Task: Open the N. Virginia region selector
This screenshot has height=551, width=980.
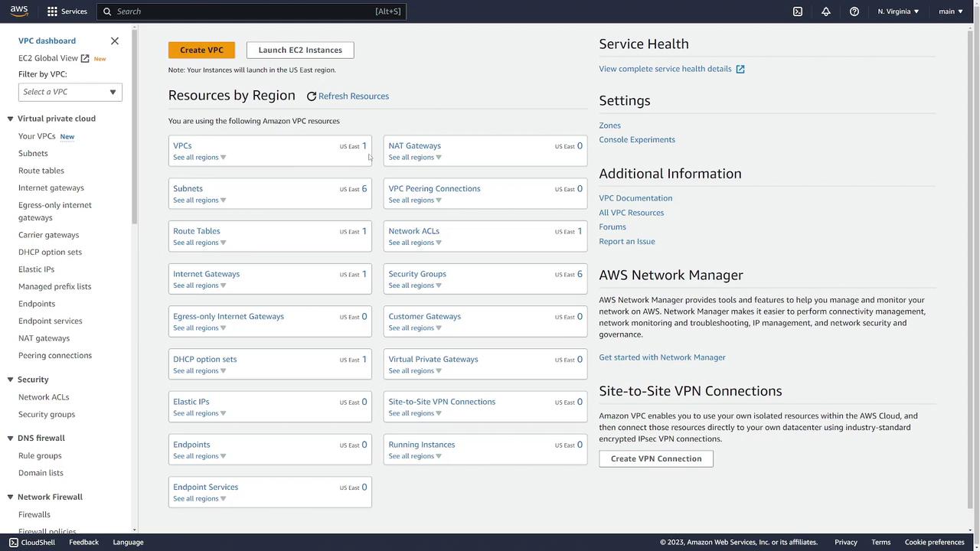Action: (x=898, y=11)
